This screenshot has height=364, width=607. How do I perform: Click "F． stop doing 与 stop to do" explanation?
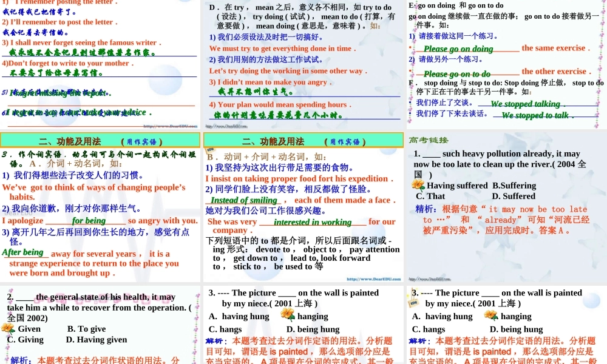pyautogui.click(x=506, y=87)
